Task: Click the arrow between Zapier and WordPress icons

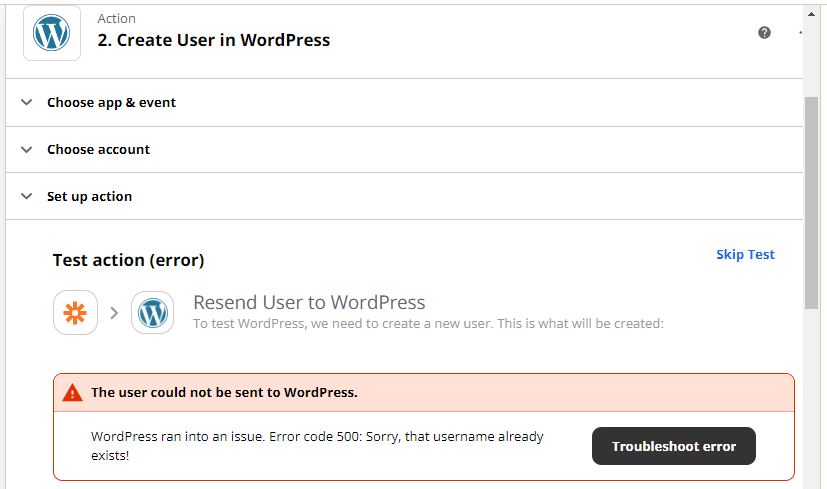Action: click(x=114, y=313)
